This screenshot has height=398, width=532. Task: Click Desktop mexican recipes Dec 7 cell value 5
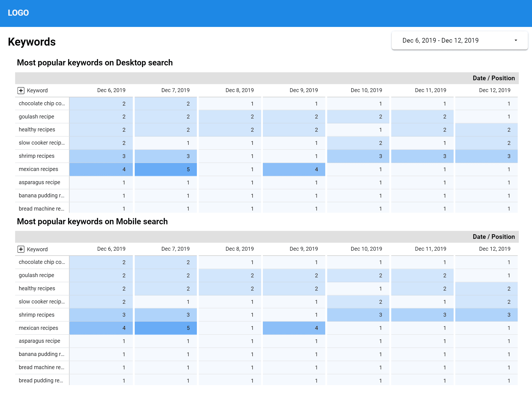coord(166,169)
